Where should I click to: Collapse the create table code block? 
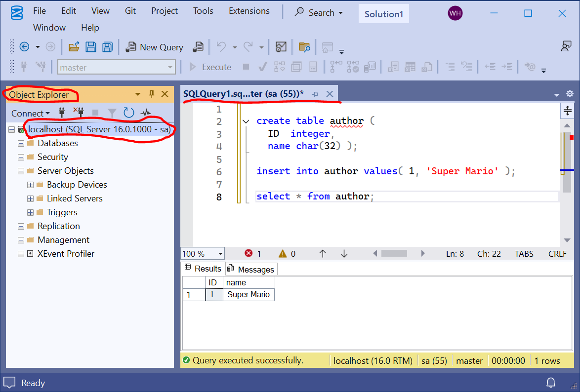coord(246,121)
